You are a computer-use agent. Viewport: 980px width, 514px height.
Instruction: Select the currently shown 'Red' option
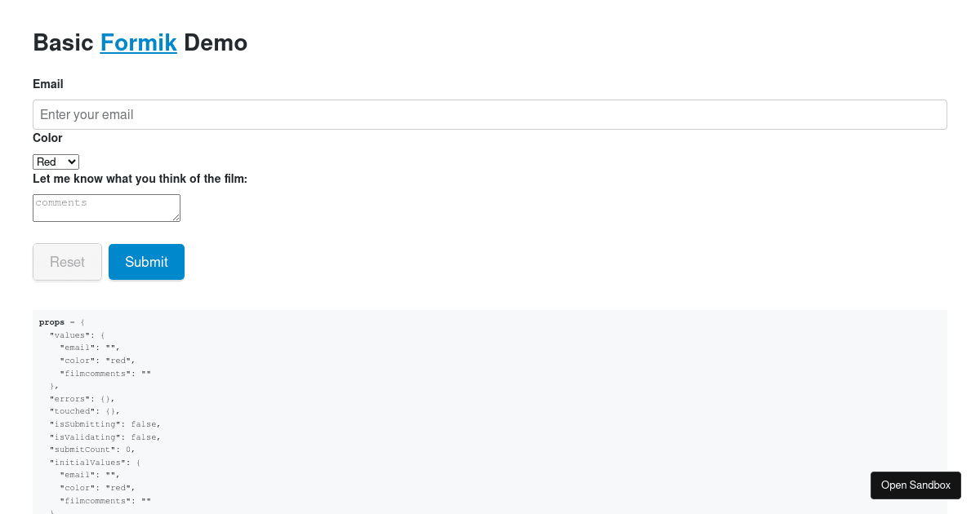pyautogui.click(x=47, y=162)
